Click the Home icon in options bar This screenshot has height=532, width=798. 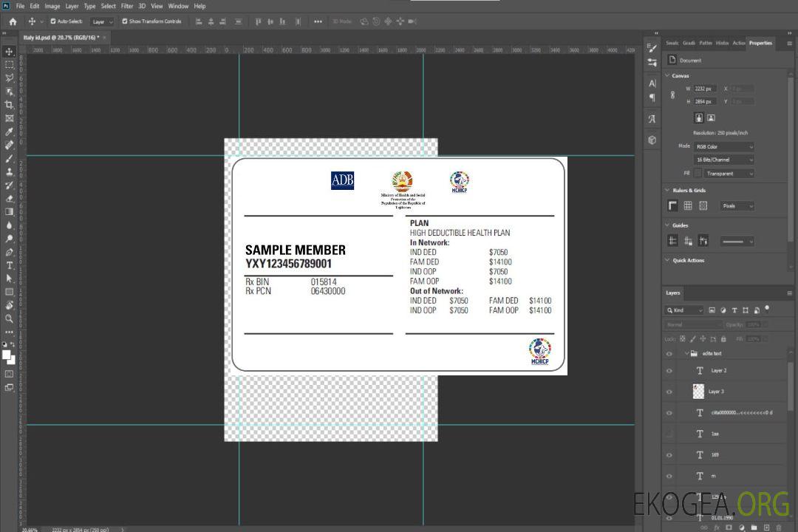13,21
